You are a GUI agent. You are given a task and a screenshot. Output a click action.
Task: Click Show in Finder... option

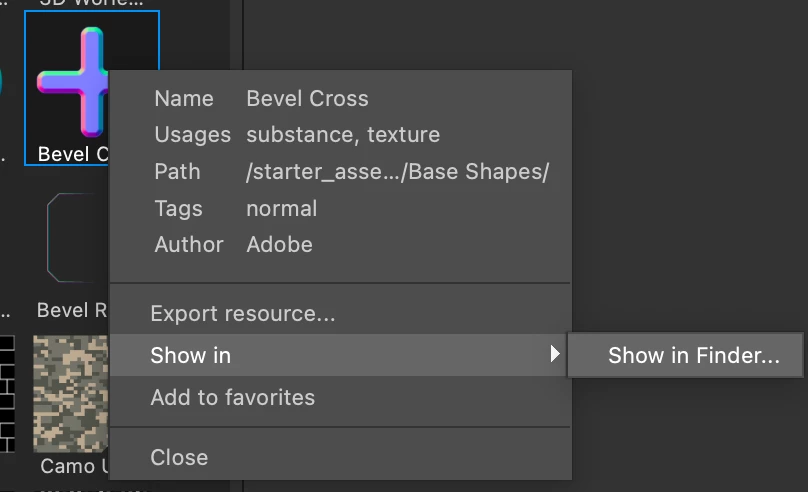(693, 355)
